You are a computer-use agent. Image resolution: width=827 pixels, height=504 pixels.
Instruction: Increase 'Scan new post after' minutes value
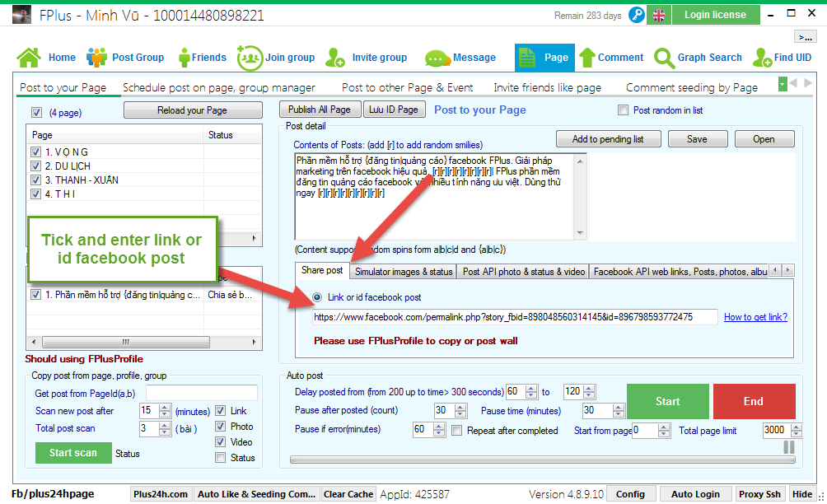[165, 407]
